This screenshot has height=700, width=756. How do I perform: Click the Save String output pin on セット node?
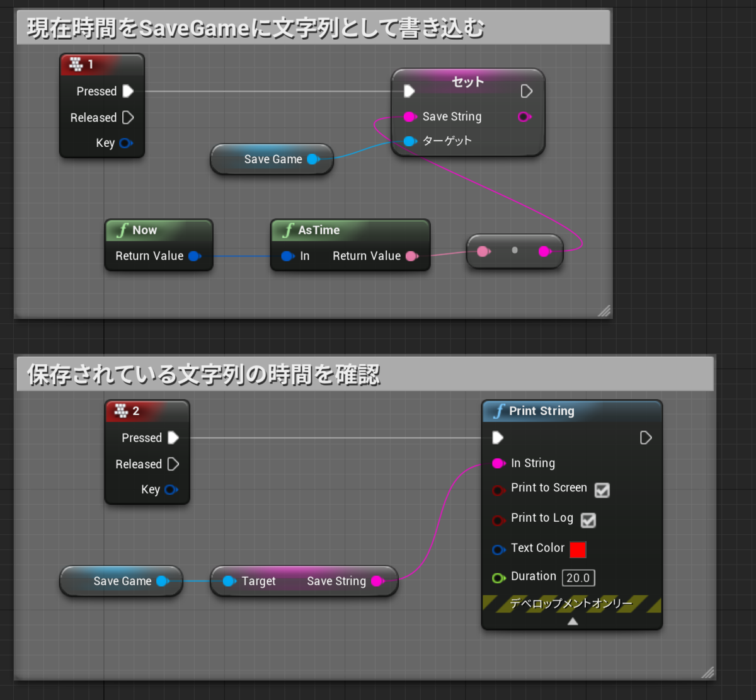click(x=524, y=117)
